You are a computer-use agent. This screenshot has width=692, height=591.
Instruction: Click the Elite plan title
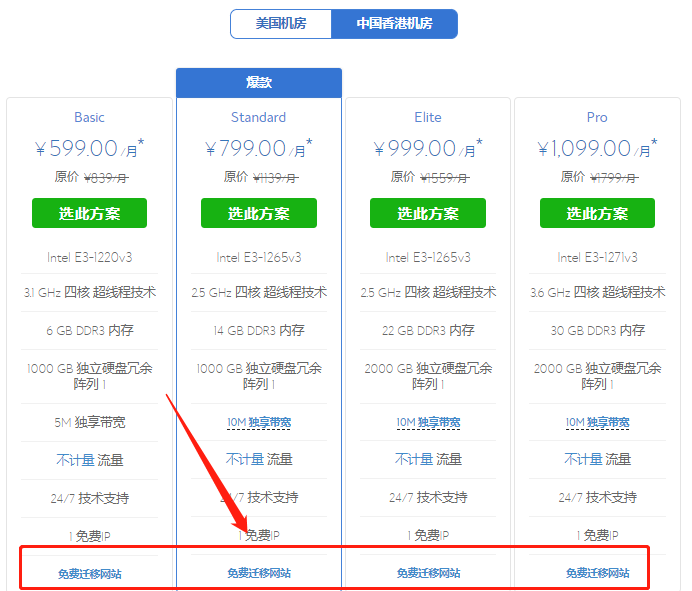coord(428,117)
